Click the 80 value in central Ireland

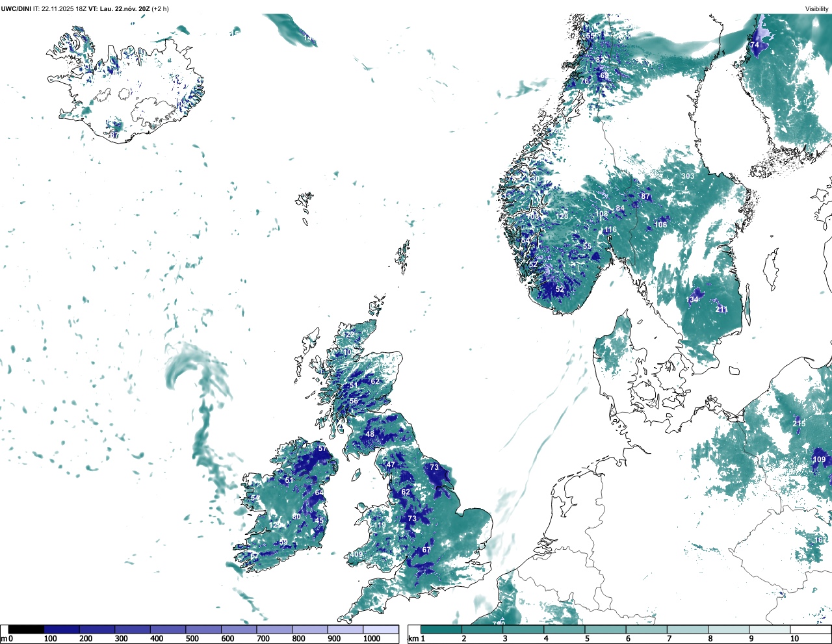pyautogui.click(x=296, y=517)
